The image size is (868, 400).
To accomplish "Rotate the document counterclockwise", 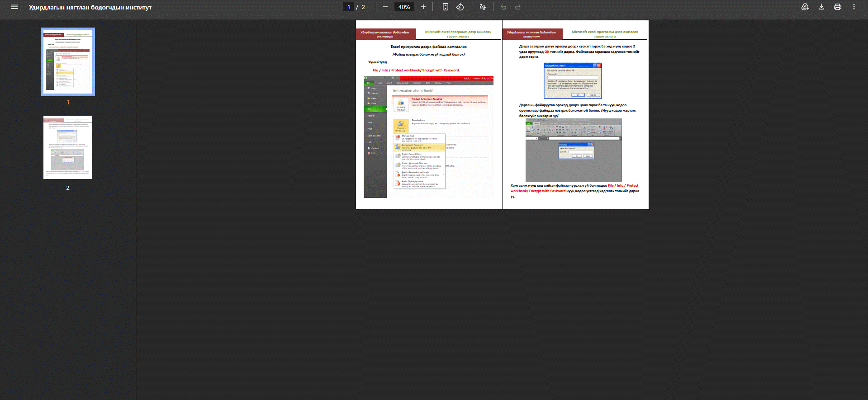I will 460,7.
